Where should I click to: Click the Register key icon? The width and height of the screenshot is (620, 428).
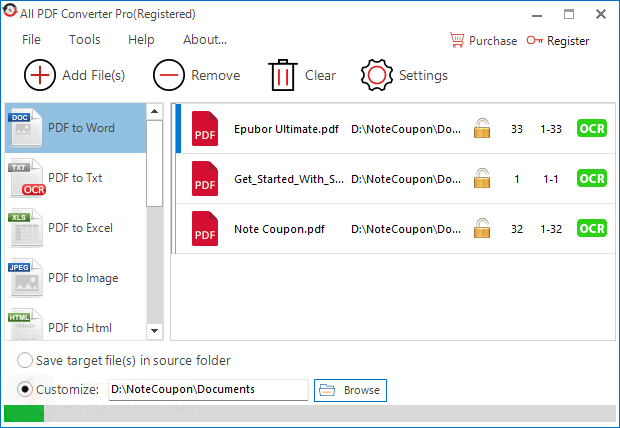(x=535, y=40)
